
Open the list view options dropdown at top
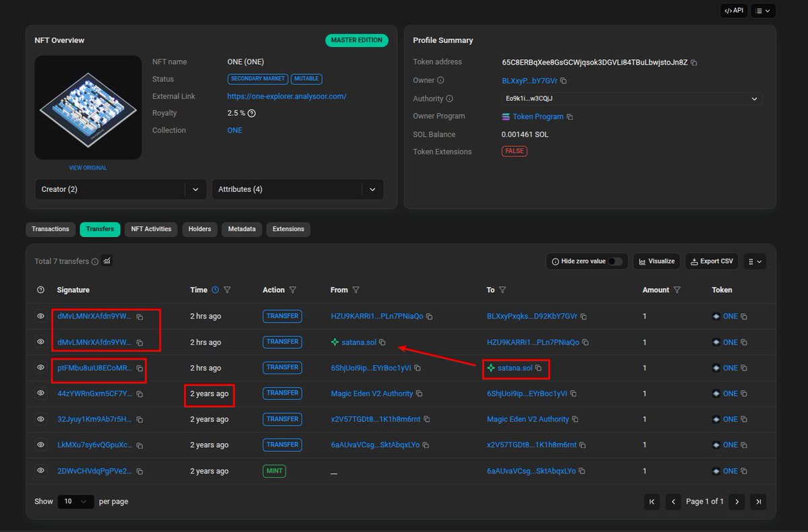pos(763,11)
